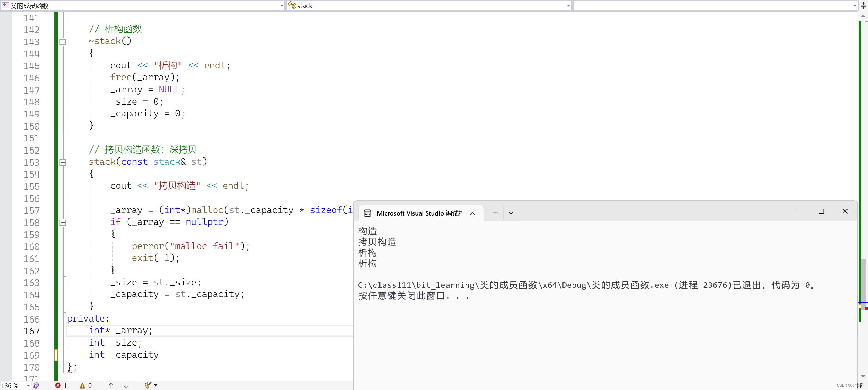Image resolution: width=868 pixels, height=390 pixels.
Task: Open the project scope dropdown 类的成员函数
Action: pyautogui.click(x=281, y=6)
